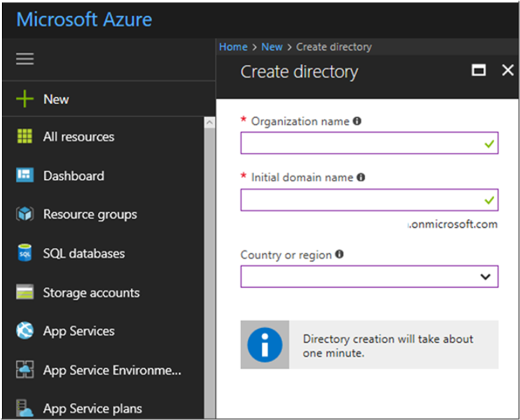Open the Country or region dropdown
The width and height of the screenshot is (520, 420).
pos(370,277)
